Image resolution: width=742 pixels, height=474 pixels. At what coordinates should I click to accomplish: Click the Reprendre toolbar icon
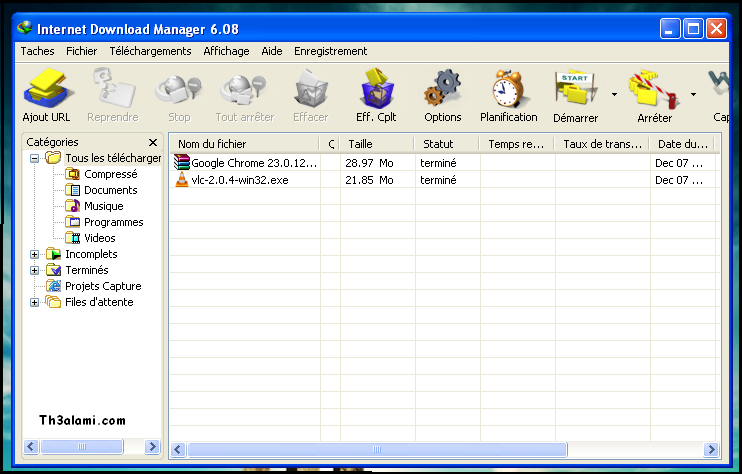tap(114, 88)
